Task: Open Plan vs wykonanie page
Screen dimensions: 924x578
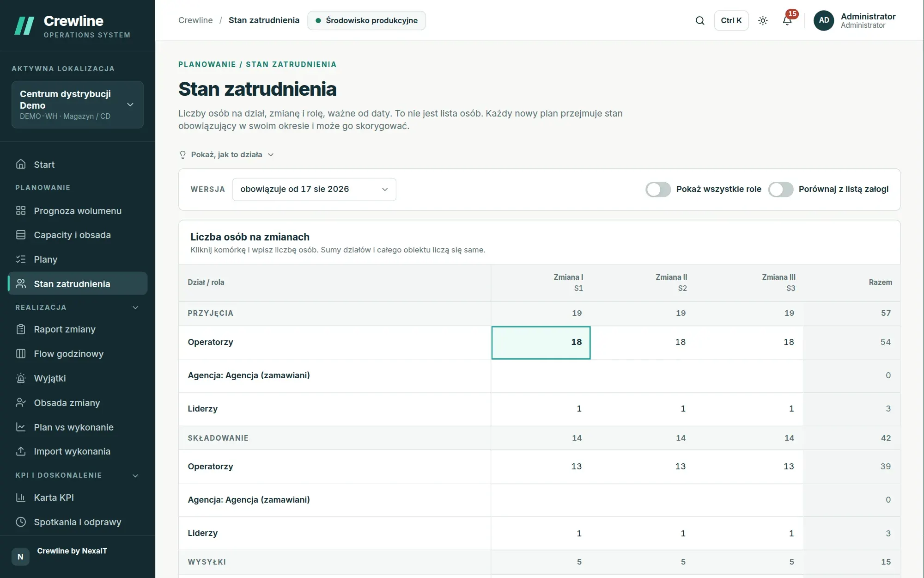Action: click(78, 427)
